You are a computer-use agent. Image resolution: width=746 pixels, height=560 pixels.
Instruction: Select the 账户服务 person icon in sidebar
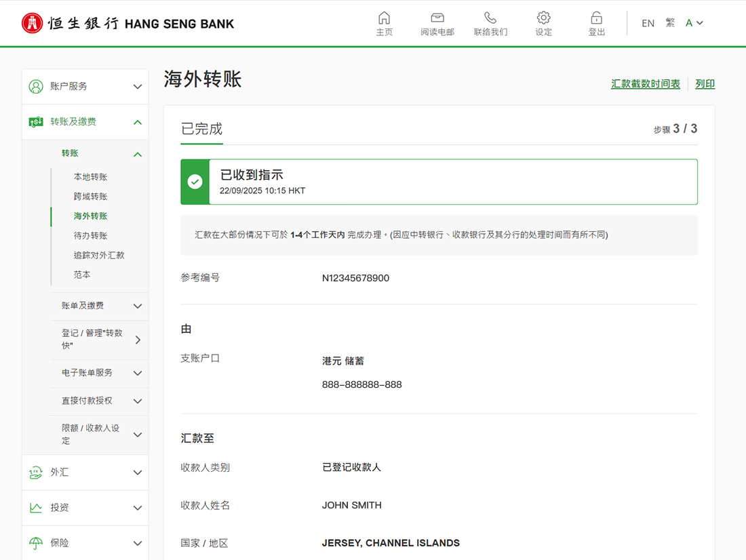coord(35,86)
